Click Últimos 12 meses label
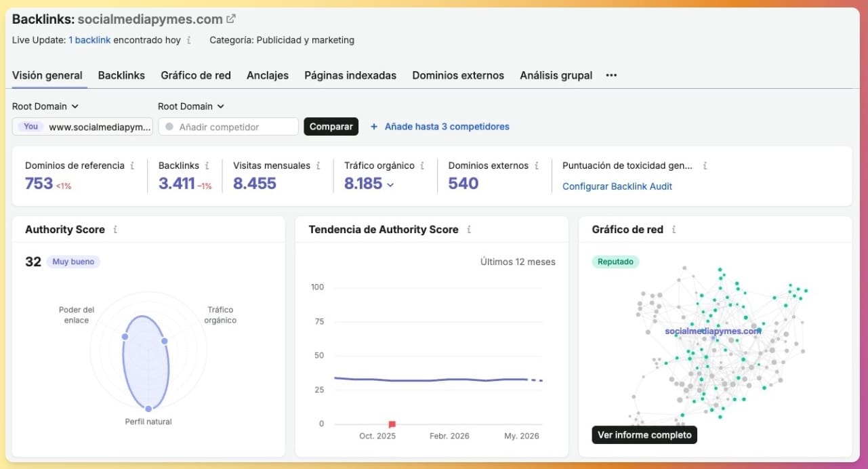 (518, 262)
